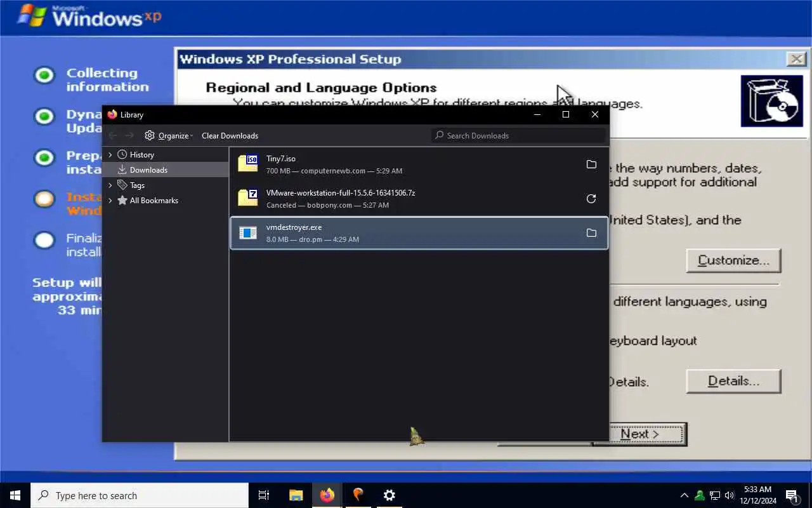The height and width of the screenshot is (508, 812).
Task: Open the orange balloon app on taskbar
Action: point(358,495)
